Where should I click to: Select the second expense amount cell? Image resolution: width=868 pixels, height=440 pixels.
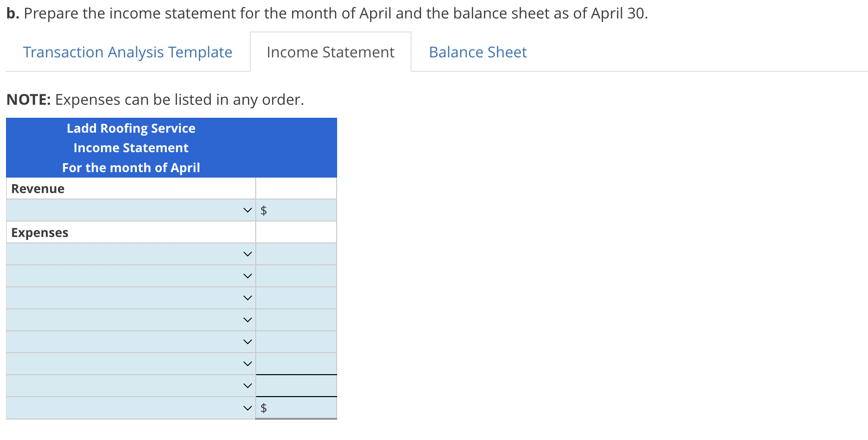[x=296, y=275]
